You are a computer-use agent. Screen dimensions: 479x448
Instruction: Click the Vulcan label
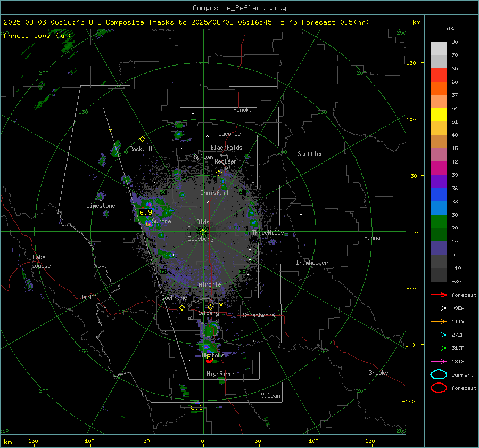[x=271, y=396]
